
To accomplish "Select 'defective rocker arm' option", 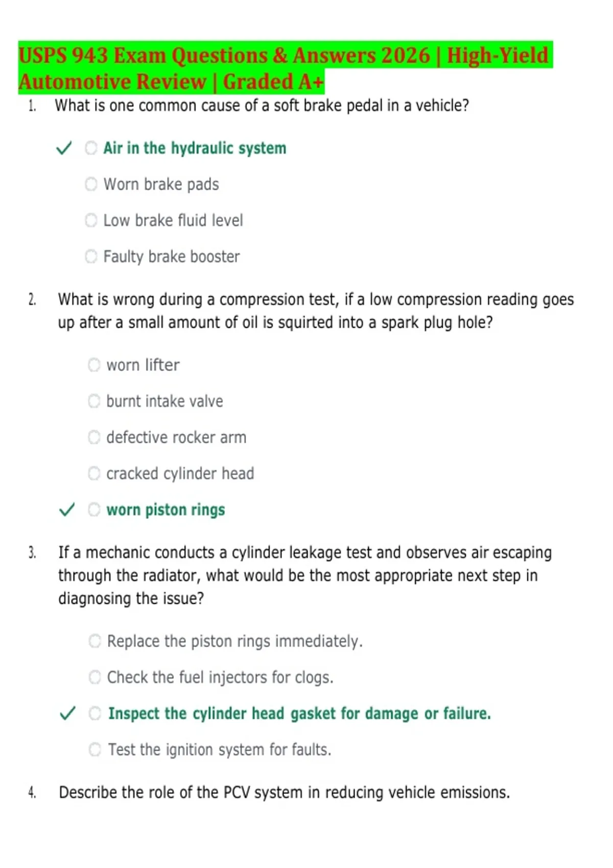I will tap(94, 437).
